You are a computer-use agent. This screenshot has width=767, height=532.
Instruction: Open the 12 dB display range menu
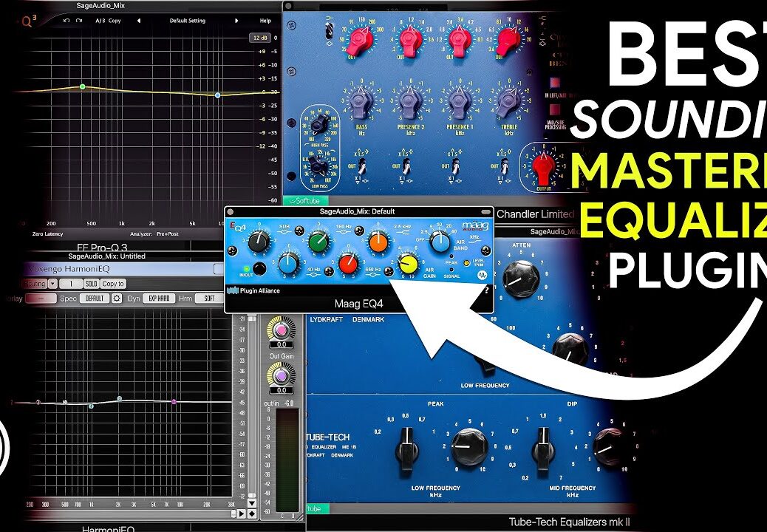(260, 38)
